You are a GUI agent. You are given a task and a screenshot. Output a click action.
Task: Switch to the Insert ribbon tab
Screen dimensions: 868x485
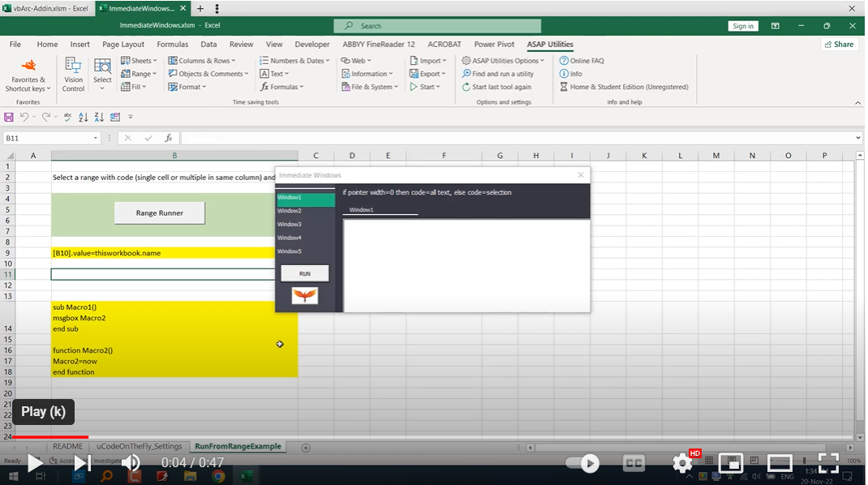[79, 45]
